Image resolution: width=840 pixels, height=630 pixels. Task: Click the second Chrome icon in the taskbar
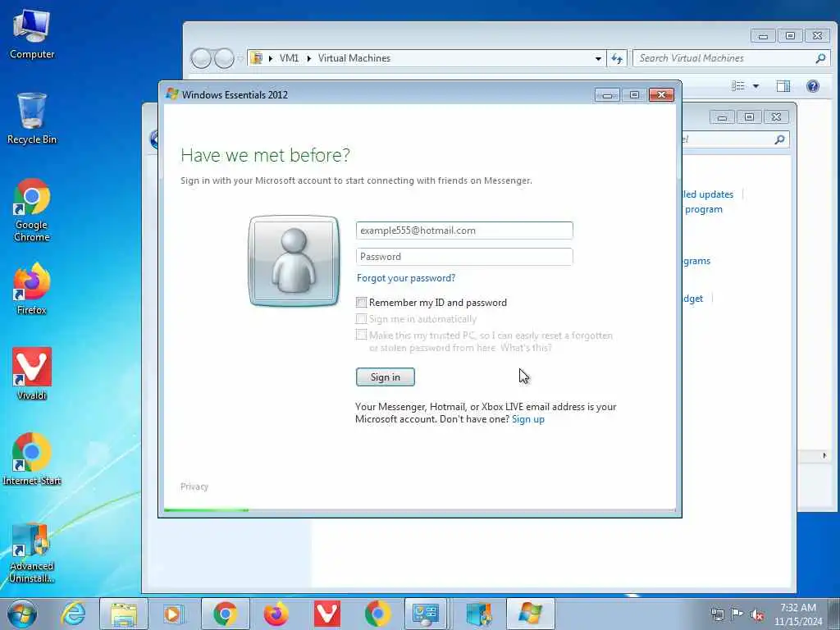pyautogui.click(x=377, y=614)
